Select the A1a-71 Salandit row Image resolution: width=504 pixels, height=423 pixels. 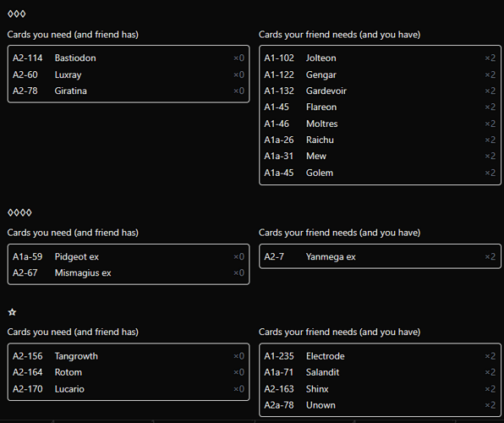380,372
